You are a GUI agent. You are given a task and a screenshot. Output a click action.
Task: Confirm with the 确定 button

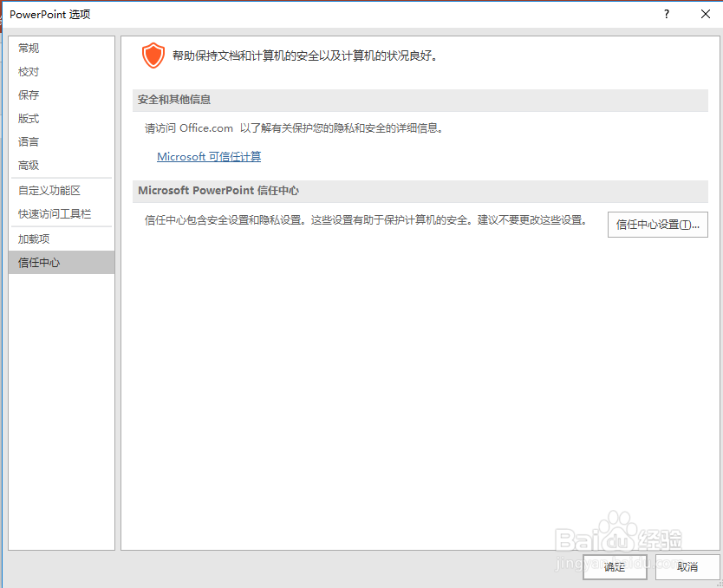tap(615, 567)
